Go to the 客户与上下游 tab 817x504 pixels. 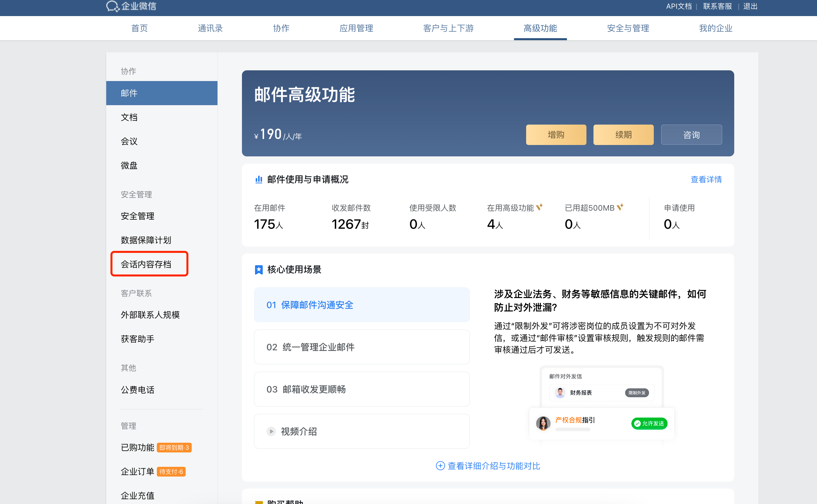(448, 28)
